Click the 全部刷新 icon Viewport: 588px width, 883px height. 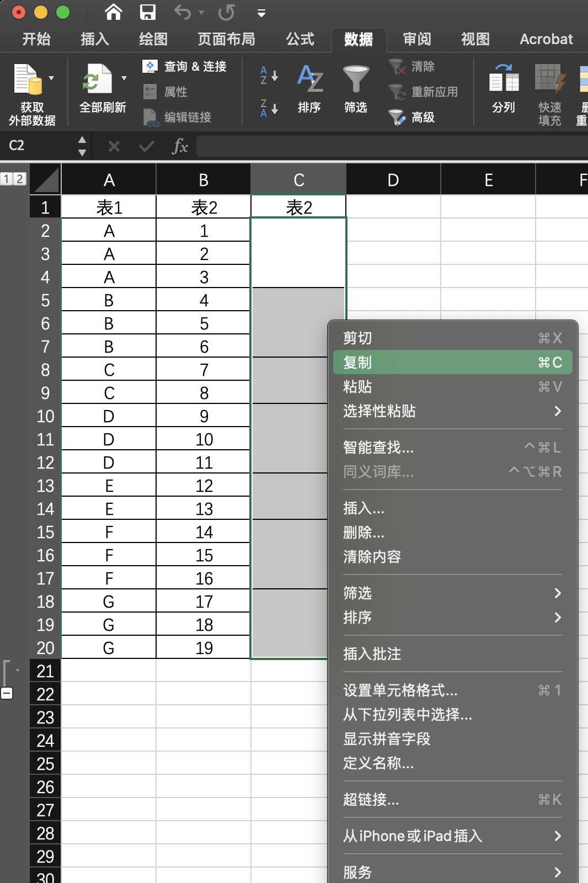pos(97,79)
